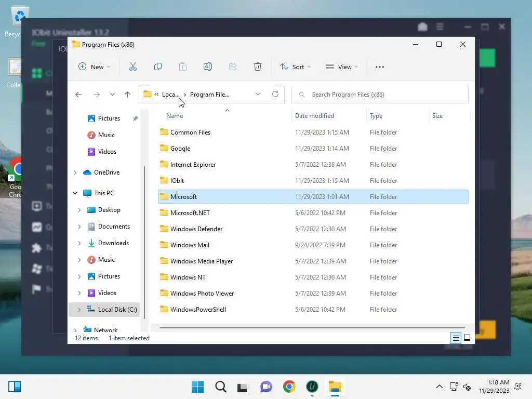Click the Cut scissors icon
Viewport: 532px width, 399px height.
click(x=132, y=67)
